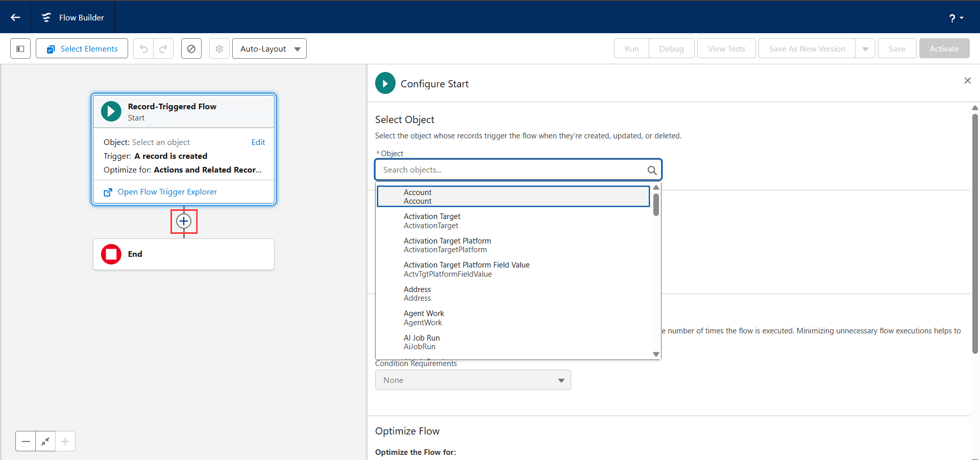The image size is (980, 460).
Task: Choose Activation Target Platform Field Value
Action: (513, 270)
